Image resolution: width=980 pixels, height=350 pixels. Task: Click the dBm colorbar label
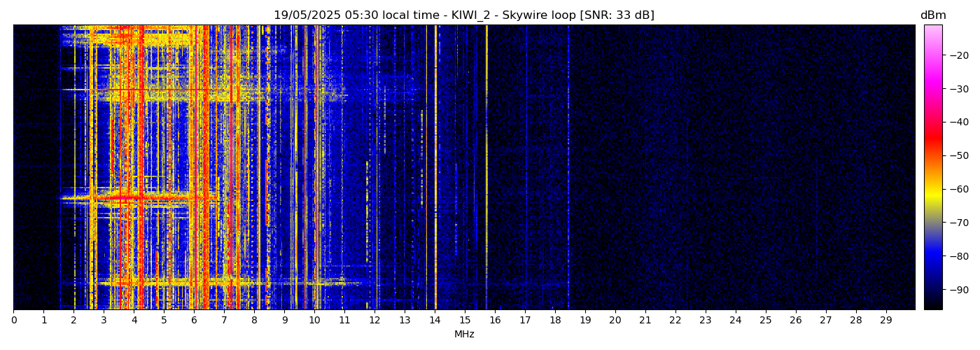pos(932,15)
